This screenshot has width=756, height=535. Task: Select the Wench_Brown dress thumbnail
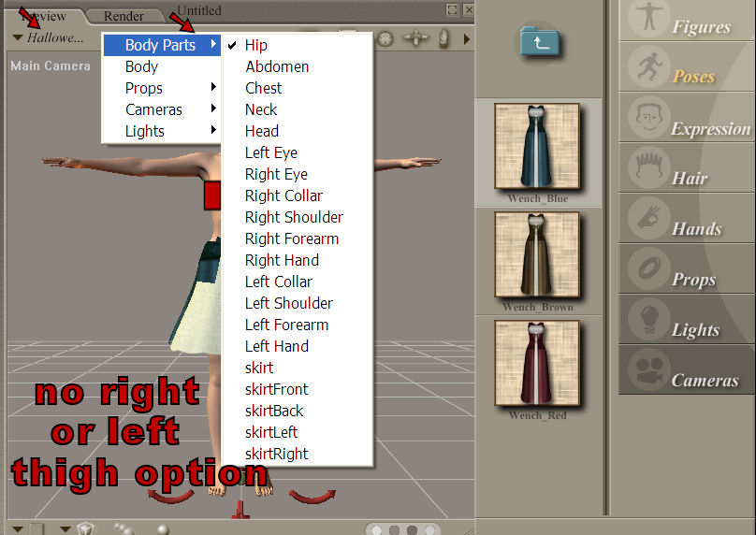coord(537,254)
